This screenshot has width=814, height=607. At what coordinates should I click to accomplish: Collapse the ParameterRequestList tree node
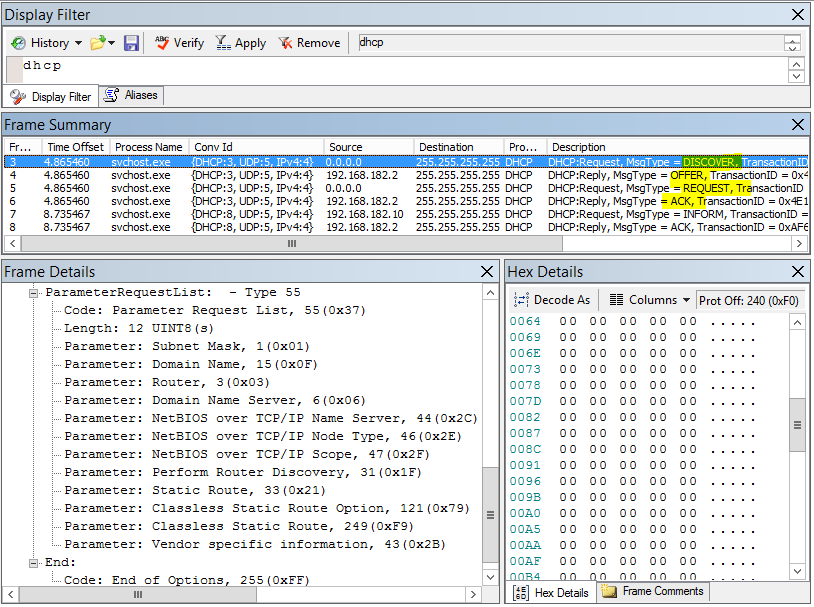(x=34, y=293)
